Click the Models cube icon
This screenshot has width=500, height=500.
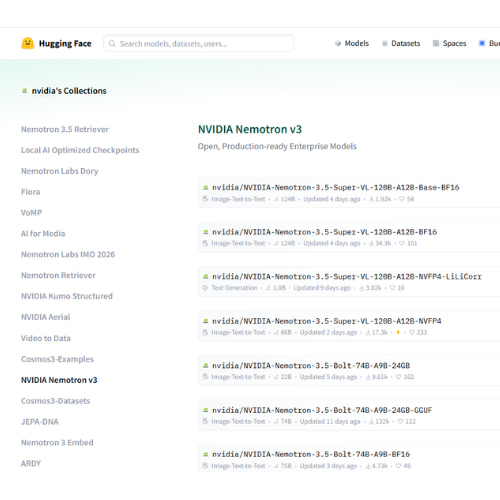coord(338,43)
